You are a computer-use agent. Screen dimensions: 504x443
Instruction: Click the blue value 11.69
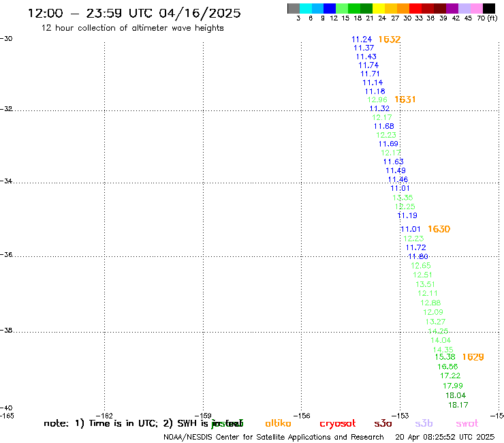point(388,144)
